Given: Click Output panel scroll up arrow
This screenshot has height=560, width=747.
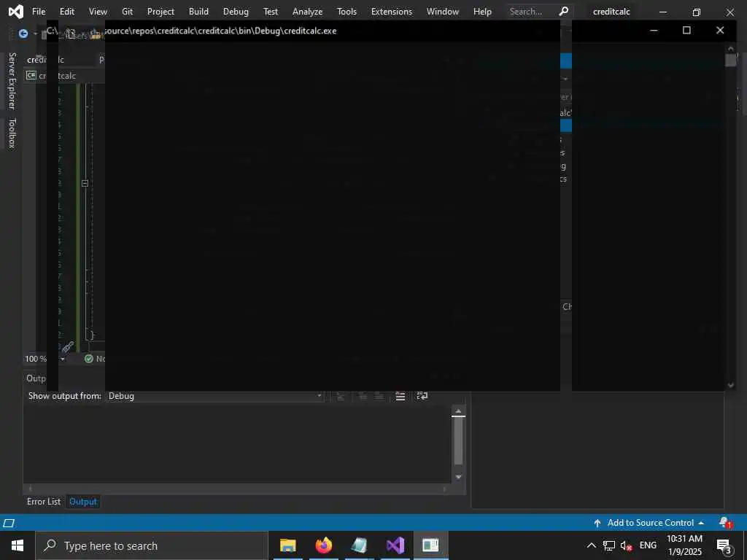Looking at the screenshot, I should pyautogui.click(x=458, y=411).
